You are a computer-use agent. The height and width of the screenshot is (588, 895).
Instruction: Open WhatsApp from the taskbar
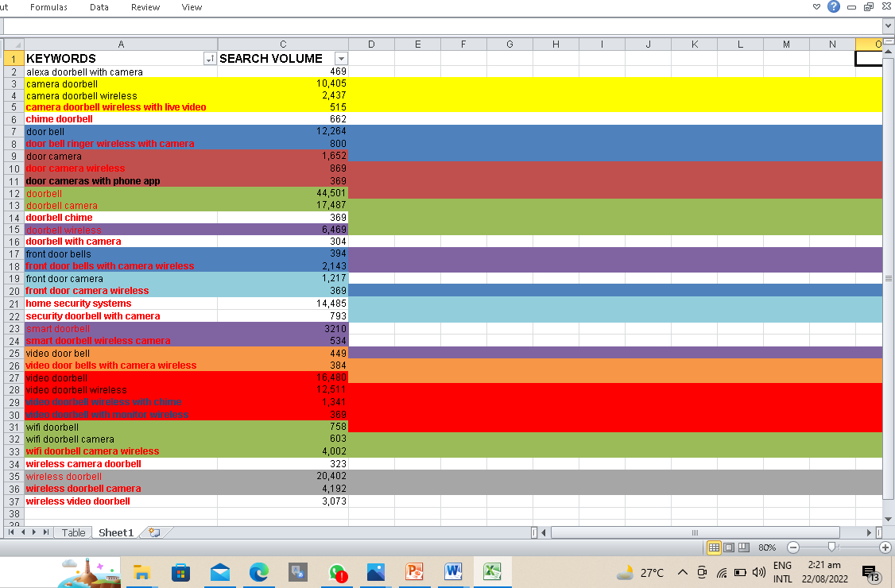[x=337, y=571]
